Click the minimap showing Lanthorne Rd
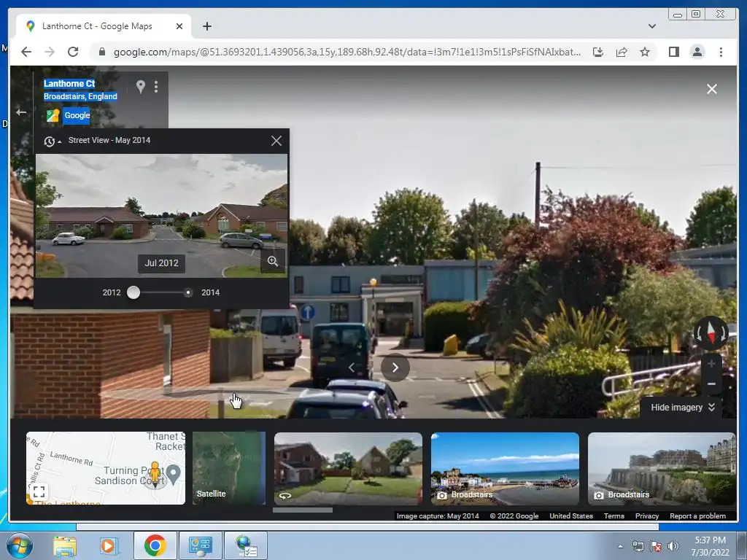Screen dimensions: 747x560 click(x=106, y=468)
